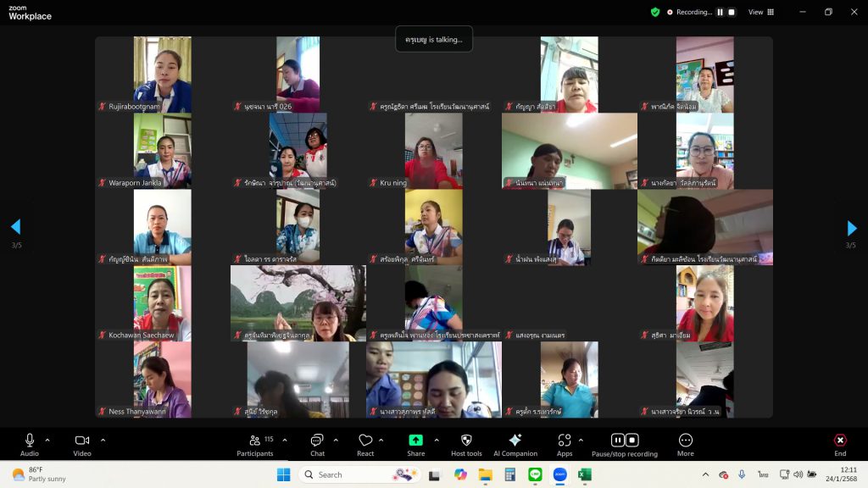
Task: Expand the Share options chevron
Action: tap(437, 440)
